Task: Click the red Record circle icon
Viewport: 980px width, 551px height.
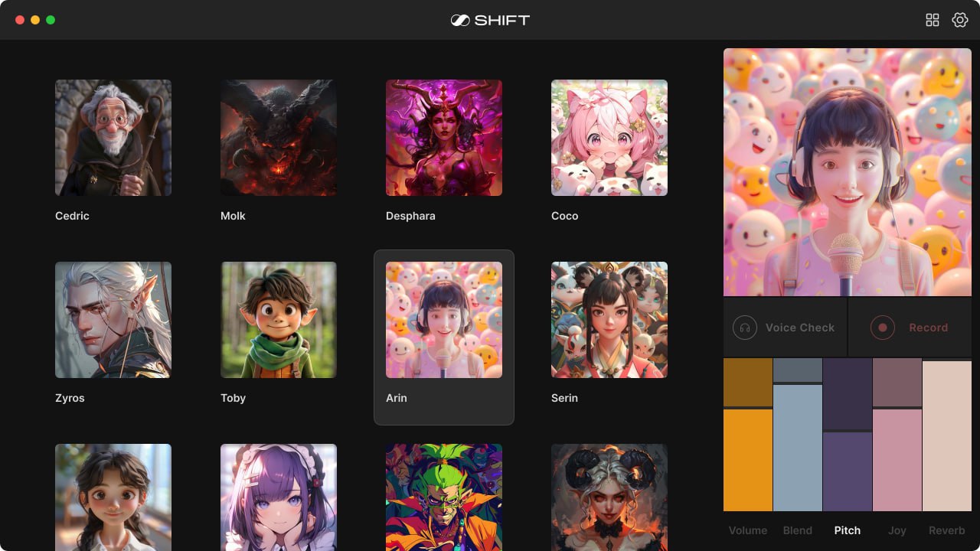Action: pos(882,328)
